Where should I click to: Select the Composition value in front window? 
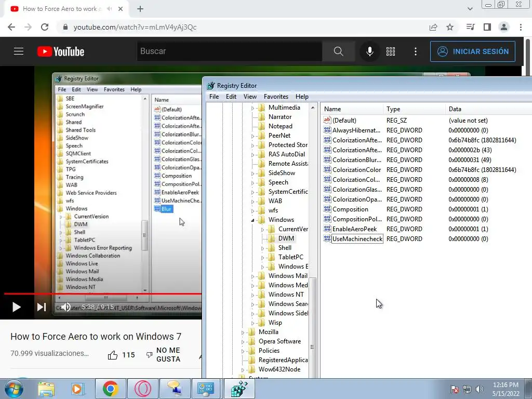pyautogui.click(x=350, y=209)
